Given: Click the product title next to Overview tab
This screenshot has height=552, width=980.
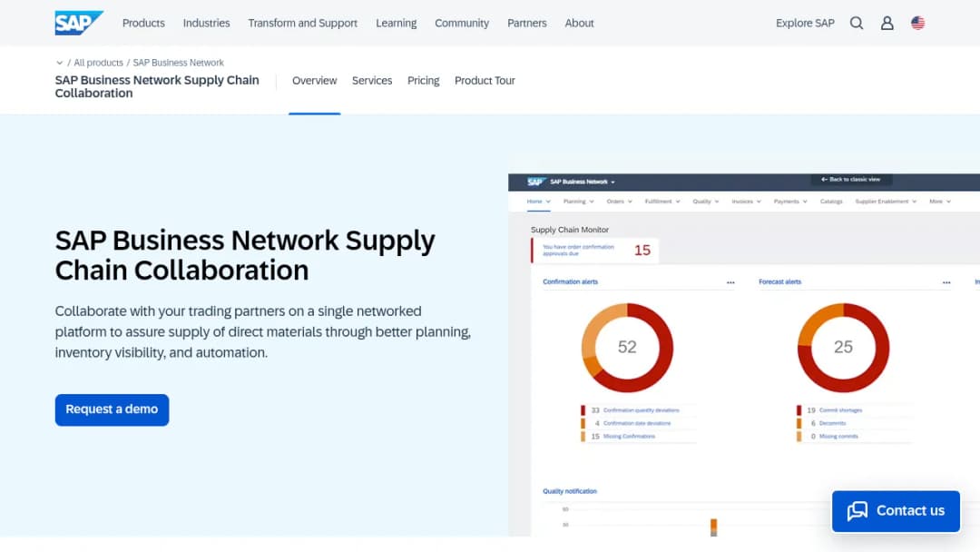Looking at the screenshot, I should pos(157,86).
